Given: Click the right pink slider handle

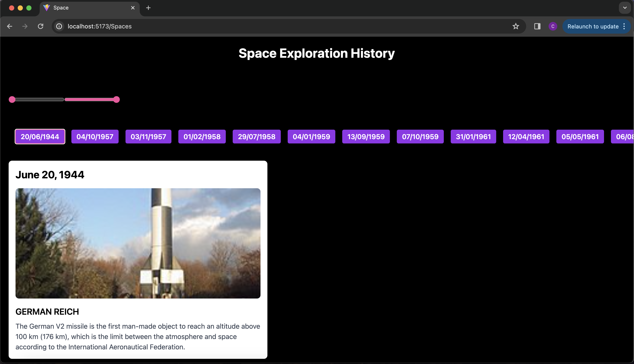Looking at the screenshot, I should click(x=116, y=100).
